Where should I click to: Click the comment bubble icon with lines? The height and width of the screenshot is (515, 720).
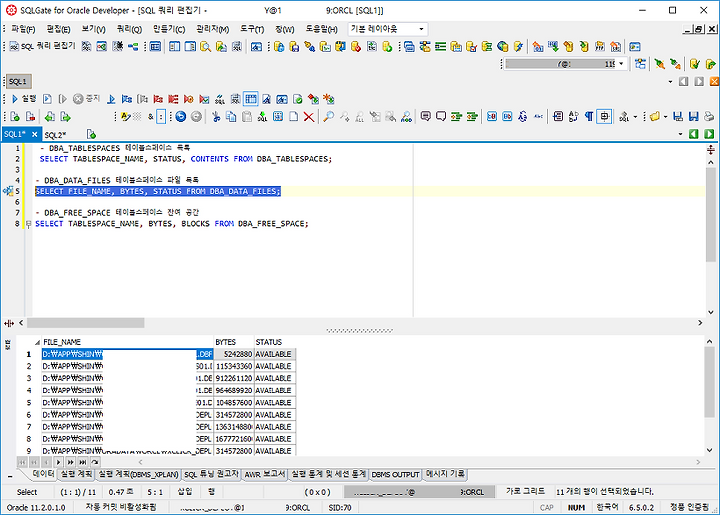coord(425,117)
